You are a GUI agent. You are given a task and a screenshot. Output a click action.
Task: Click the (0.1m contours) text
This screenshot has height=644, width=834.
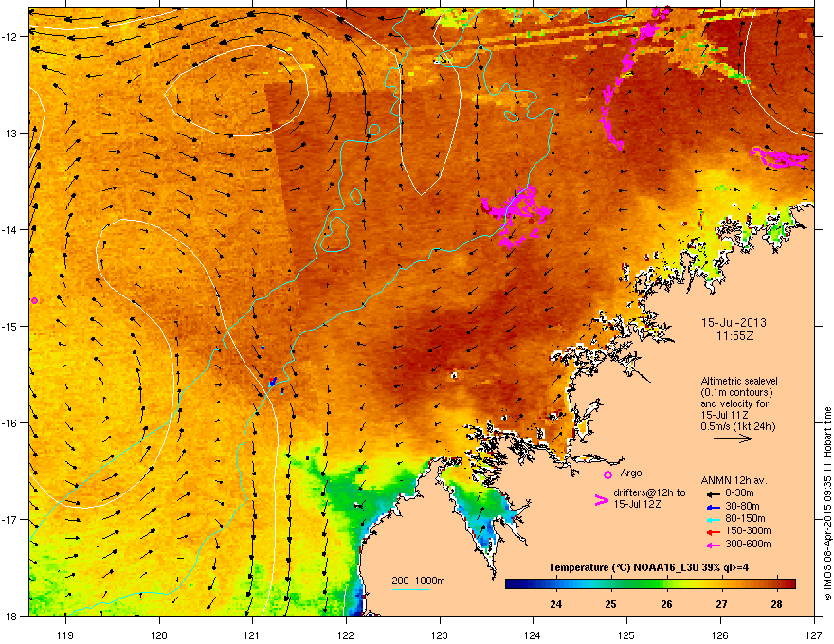pyautogui.click(x=736, y=393)
